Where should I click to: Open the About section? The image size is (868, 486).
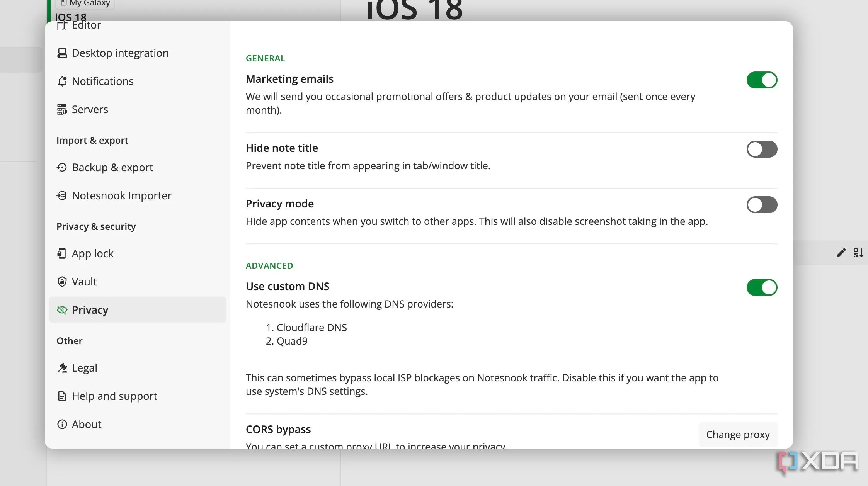(x=138, y=424)
